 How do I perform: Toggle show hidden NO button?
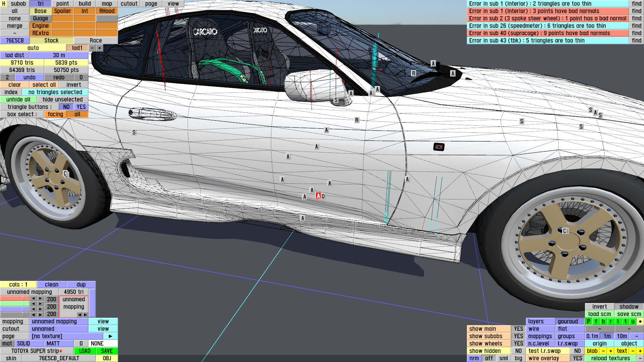coord(518,351)
